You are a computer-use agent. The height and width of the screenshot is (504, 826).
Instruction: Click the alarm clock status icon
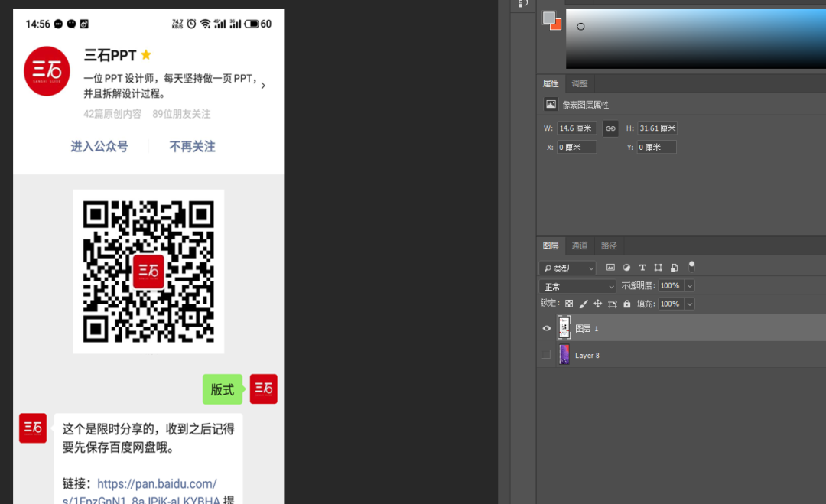192,24
